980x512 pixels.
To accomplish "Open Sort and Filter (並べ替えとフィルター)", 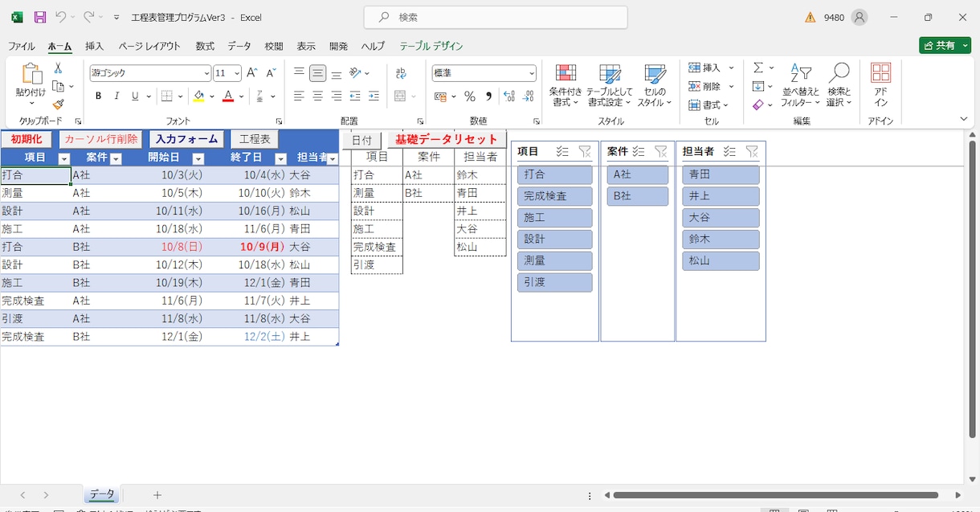I will click(x=800, y=85).
